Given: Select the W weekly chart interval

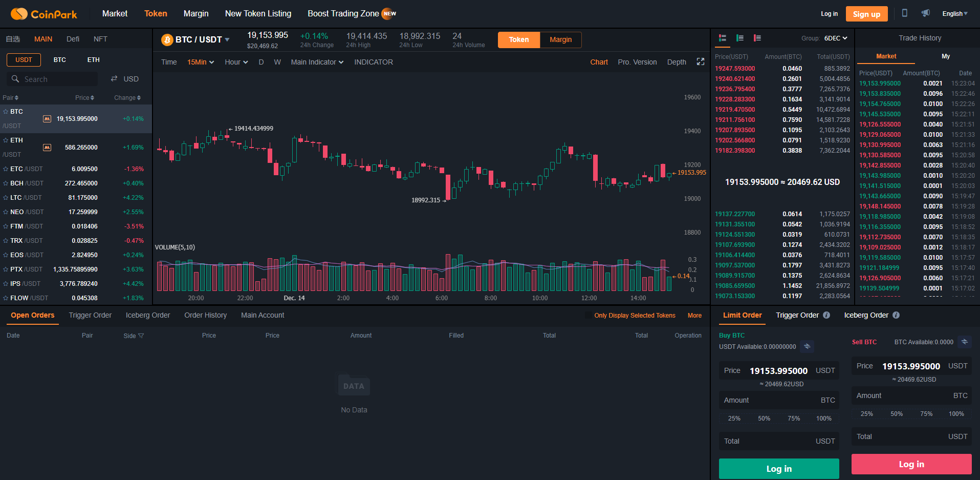Looking at the screenshot, I should (277, 62).
